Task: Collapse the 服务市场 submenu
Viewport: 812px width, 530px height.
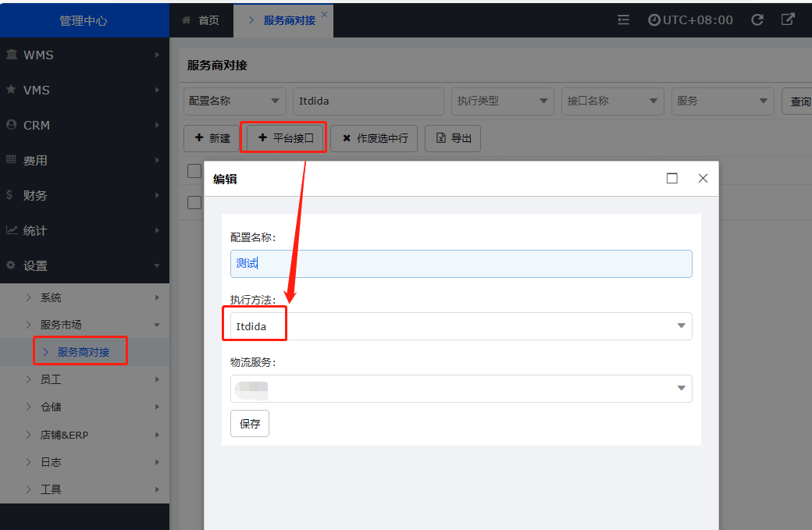Action: (x=84, y=325)
